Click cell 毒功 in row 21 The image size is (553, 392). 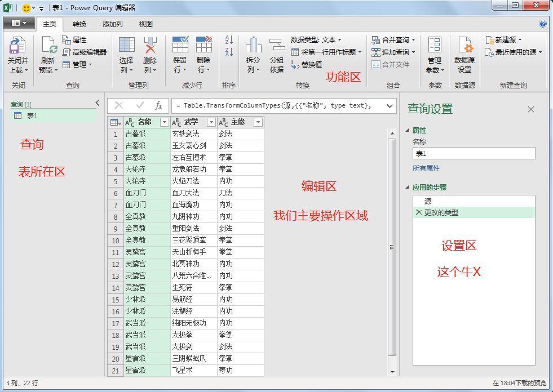240,370
